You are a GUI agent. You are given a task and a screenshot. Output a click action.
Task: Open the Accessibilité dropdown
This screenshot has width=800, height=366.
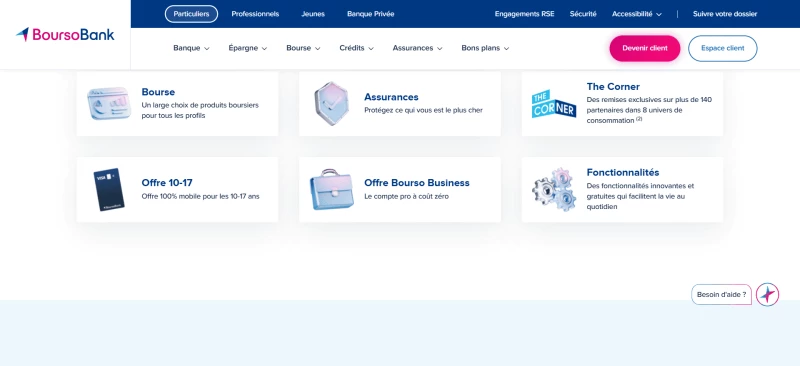click(637, 14)
